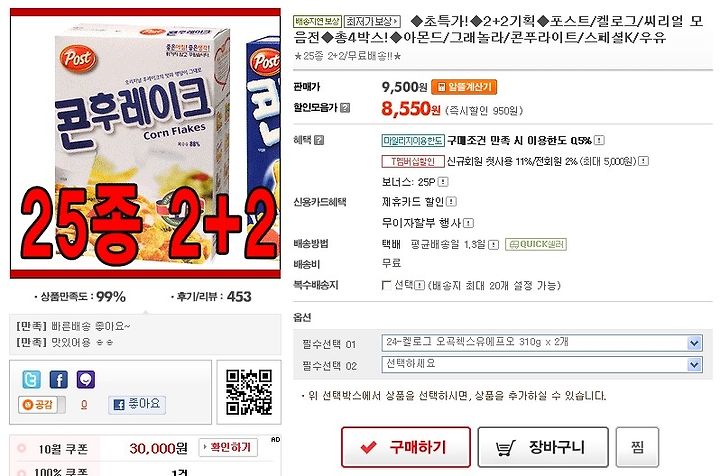Viewport: 720px width, 476px height.
Task: Click the 공감 (like) button
Action: pyautogui.click(x=41, y=405)
